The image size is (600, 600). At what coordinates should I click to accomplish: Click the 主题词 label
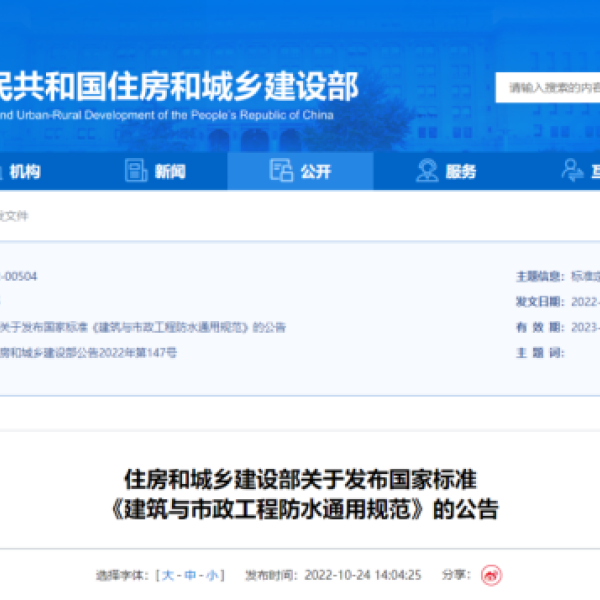[540, 353]
